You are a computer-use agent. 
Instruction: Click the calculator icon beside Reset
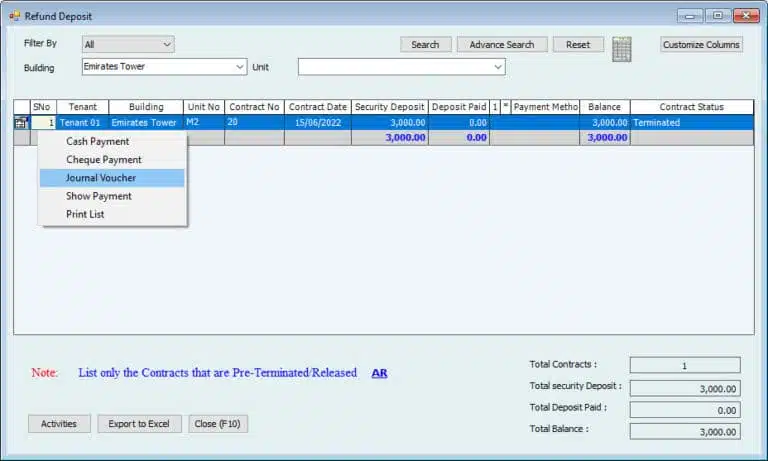[622, 48]
